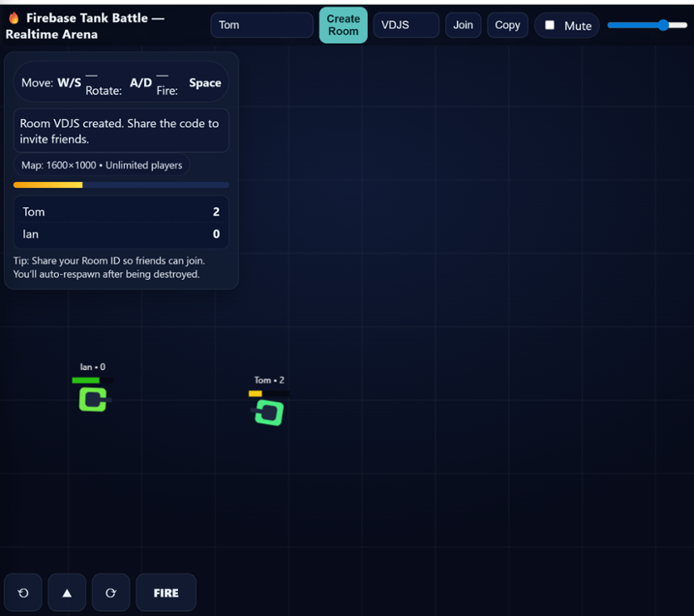
Task: Select Tom's row in the scoreboard
Action: point(121,212)
